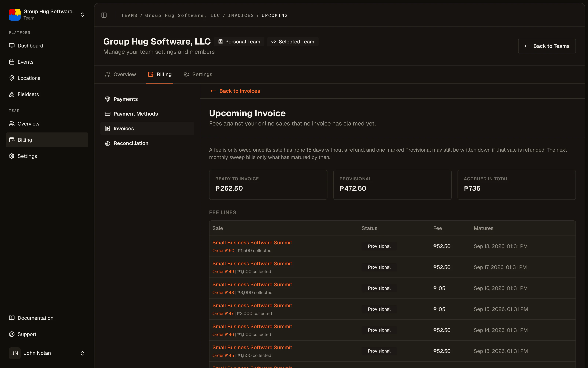
Task: Click the JN avatar
Action: 15,353
